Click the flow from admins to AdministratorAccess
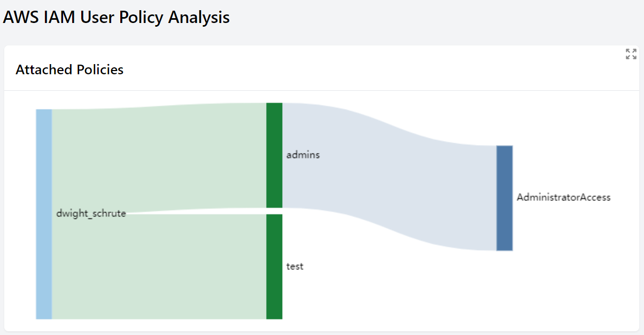This screenshot has width=644, height=335. point(389,176)
